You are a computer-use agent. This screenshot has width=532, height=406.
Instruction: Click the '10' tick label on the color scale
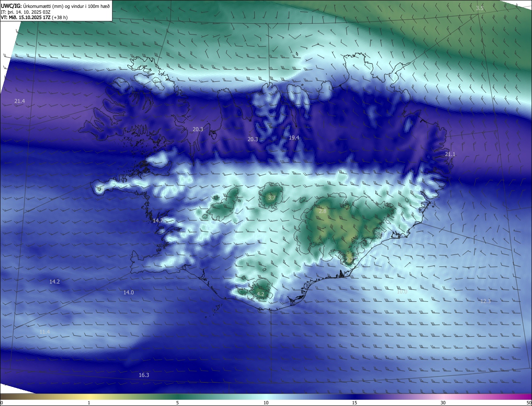[266, 403]
